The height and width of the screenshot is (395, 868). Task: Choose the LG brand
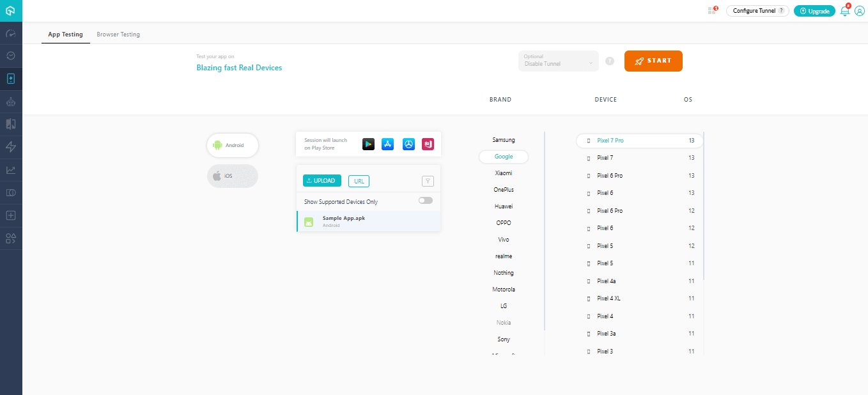click(x=504, y=306)
